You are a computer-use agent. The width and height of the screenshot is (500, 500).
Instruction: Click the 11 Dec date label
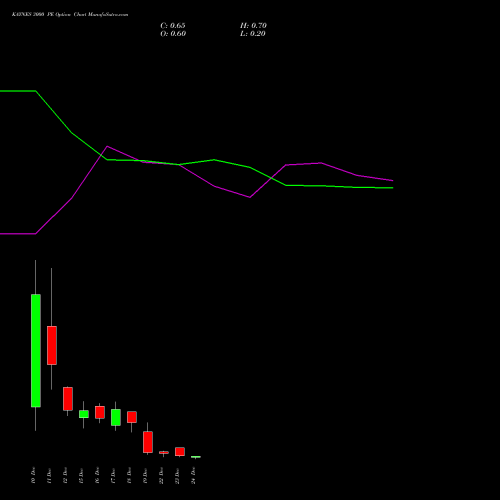click(x=49, y=475)
